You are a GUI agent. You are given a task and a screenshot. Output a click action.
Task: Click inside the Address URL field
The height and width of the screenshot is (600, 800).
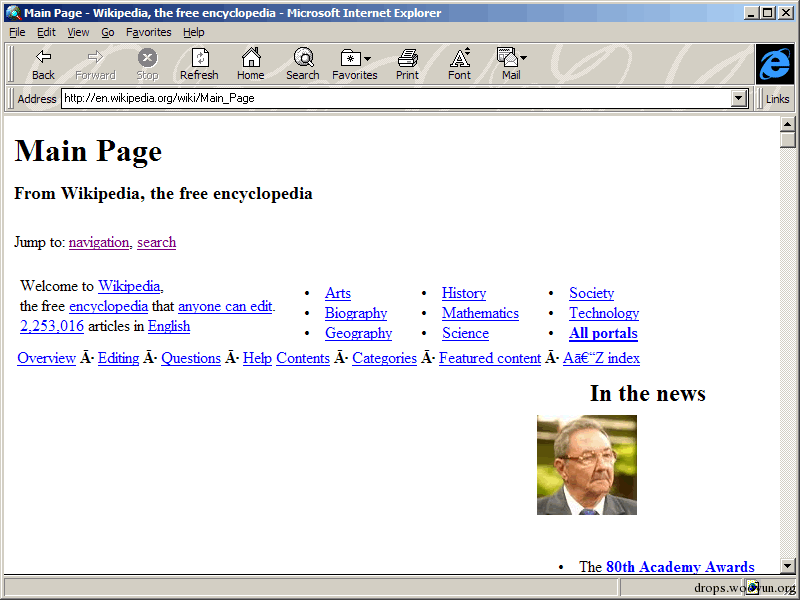[396, 98]
